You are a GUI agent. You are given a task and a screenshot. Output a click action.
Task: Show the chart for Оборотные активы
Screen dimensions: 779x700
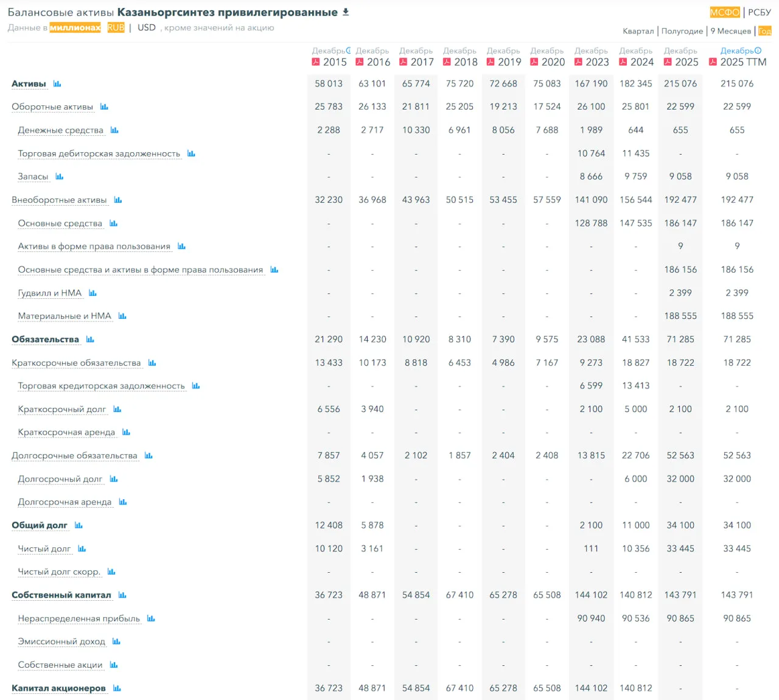(104, 107)
